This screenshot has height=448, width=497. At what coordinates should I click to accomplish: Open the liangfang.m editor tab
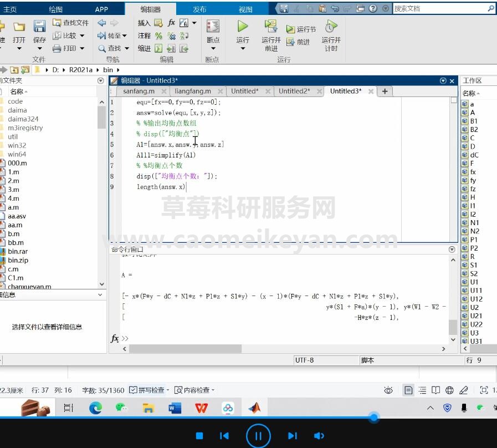(193, 91)
